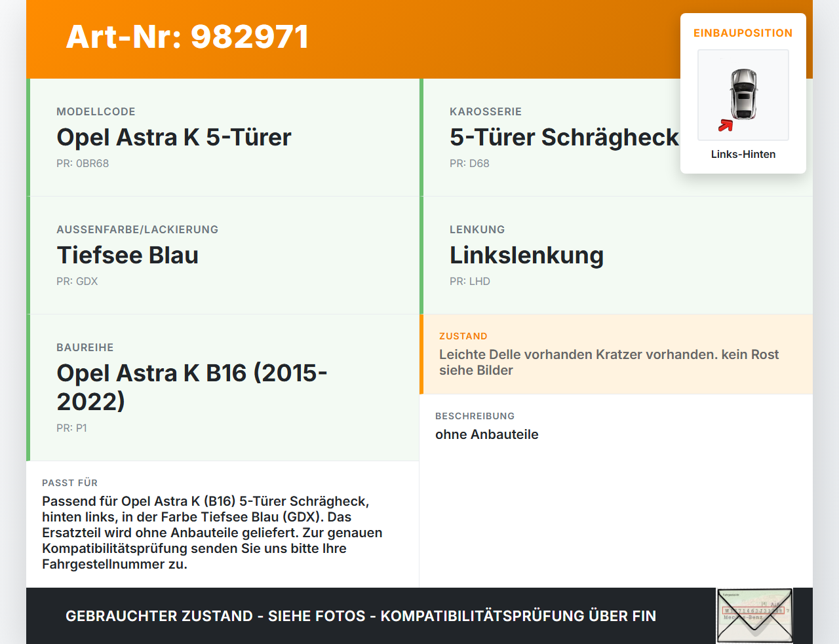Select the red arrow position marker

[724, 126]
